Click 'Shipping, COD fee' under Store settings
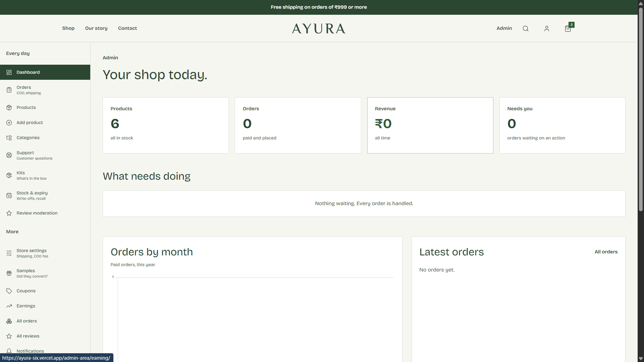This screenshot has width=644, height=362. point(33,256)
